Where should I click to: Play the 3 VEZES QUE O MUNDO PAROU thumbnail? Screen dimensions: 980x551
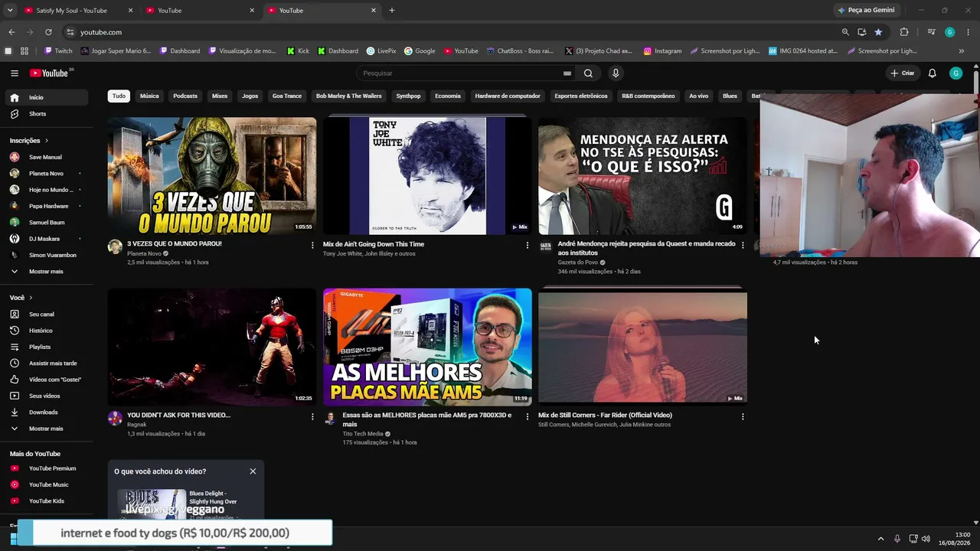[212, 176]
